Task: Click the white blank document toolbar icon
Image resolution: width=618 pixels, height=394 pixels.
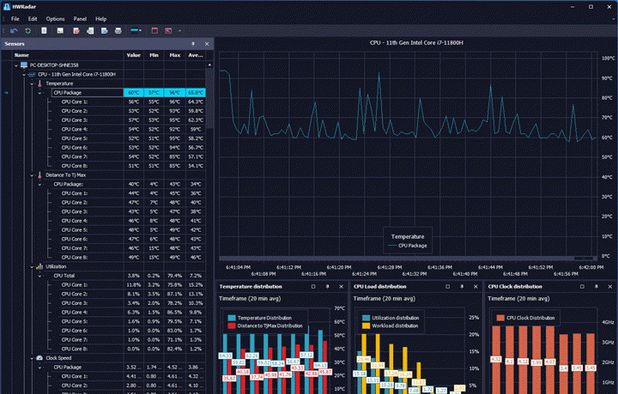Action: (44, 30)
